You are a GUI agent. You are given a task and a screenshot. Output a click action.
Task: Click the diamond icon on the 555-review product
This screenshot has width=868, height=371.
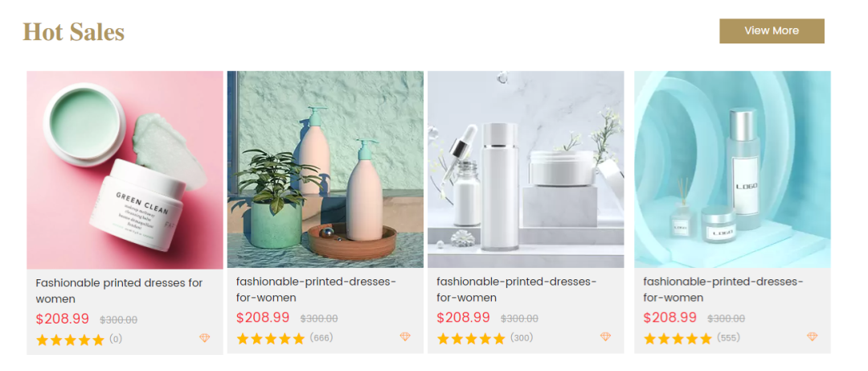(x=812, y=336)
